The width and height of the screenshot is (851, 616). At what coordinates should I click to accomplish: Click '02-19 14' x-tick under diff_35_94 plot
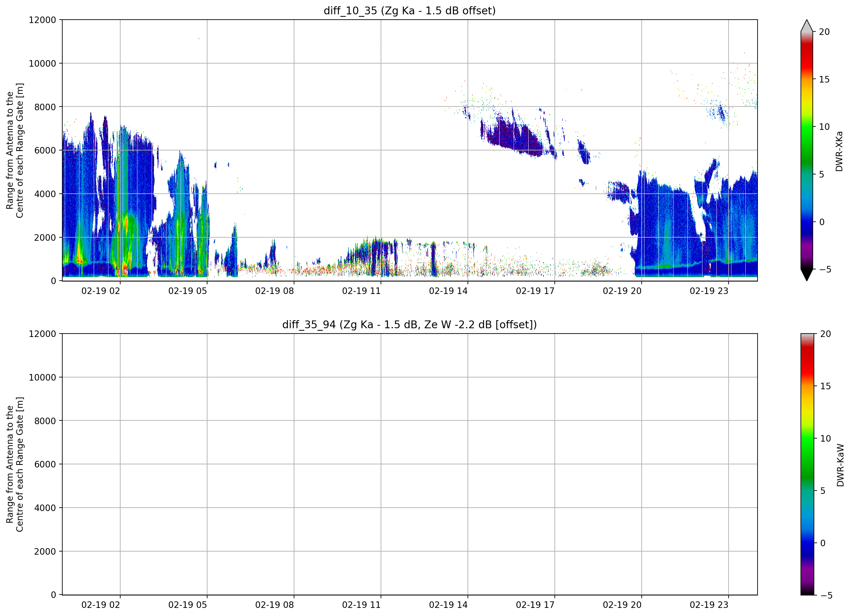[448, 605]
